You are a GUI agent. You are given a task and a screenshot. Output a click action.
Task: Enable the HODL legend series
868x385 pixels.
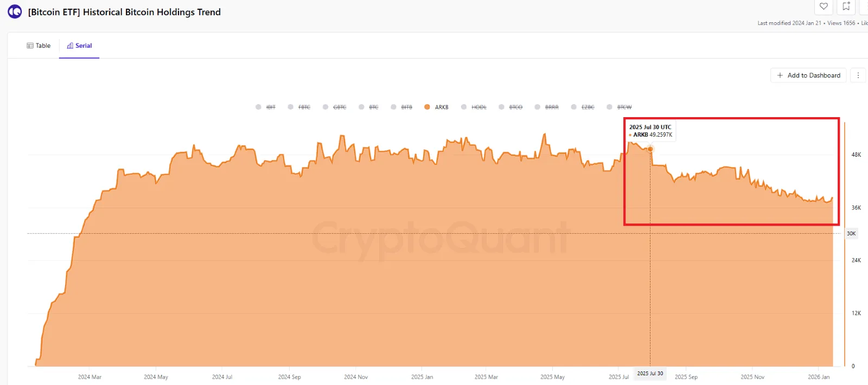478,107
